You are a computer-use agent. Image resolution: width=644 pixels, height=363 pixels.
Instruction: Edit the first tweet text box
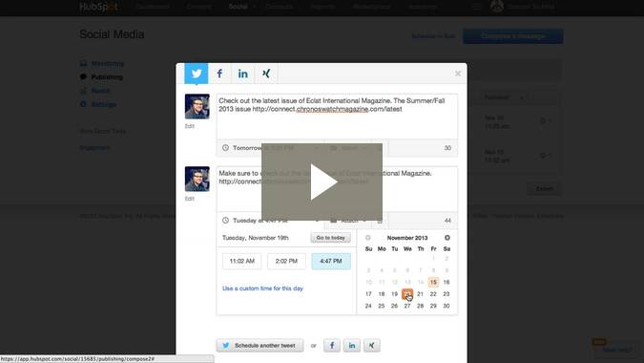click(337, 117)
